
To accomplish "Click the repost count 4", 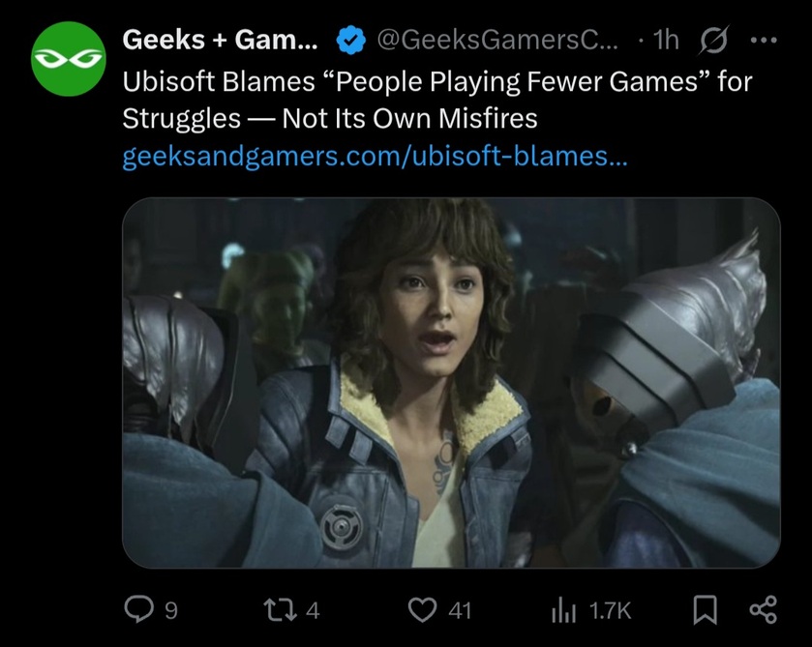I will [x=312, y=610].
